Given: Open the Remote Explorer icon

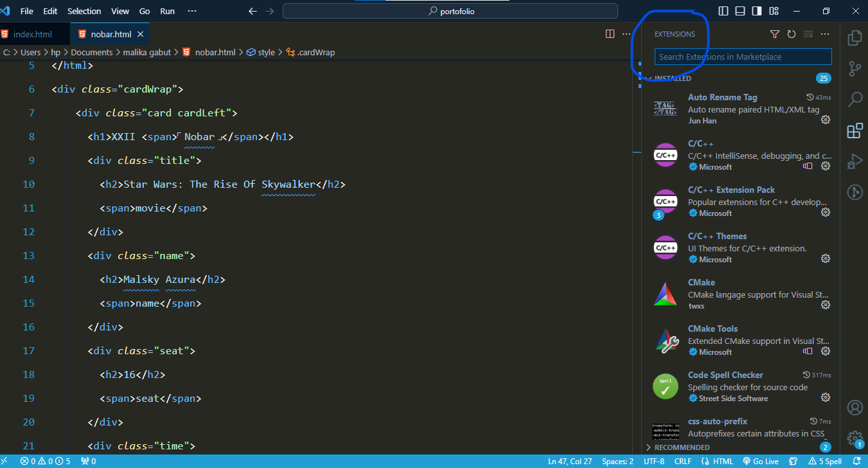Looking at the screenshot, I should pos(855,192).
